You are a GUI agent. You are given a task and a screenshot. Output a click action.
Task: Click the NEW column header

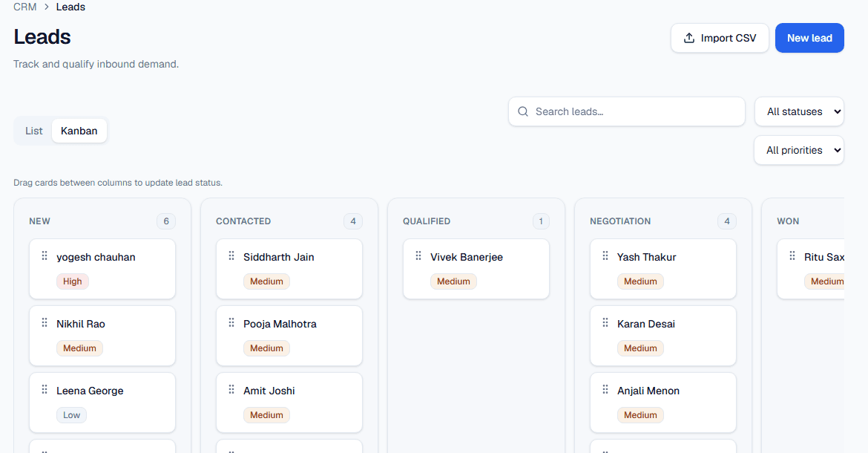(39, 221)
